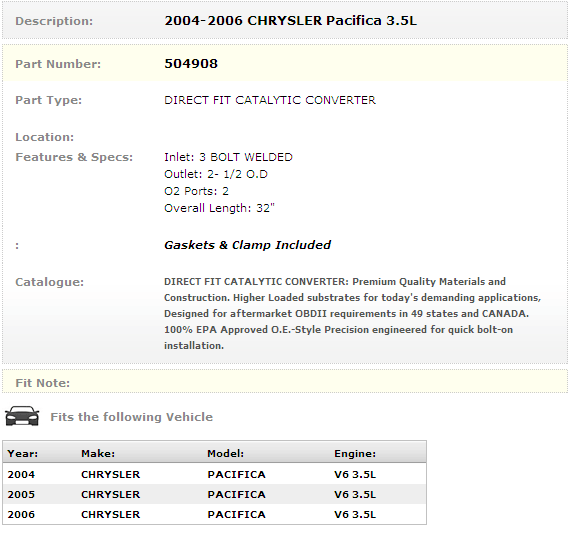Click V6 3.5L in the 2004 row
The image size is (570, 546).
(355, 474)
